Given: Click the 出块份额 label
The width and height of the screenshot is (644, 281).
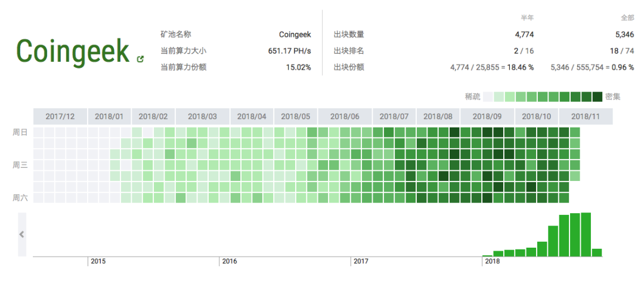Looking at the screenshot, I should click(349, 68).
